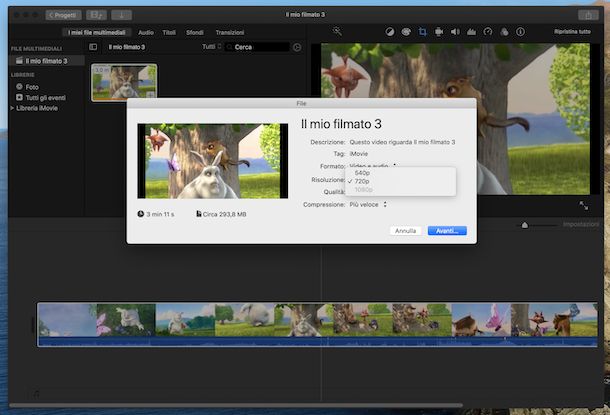Open the Compressione Più veloce dropdown
The width and height of the screenshot is (610, 415).
368,205
